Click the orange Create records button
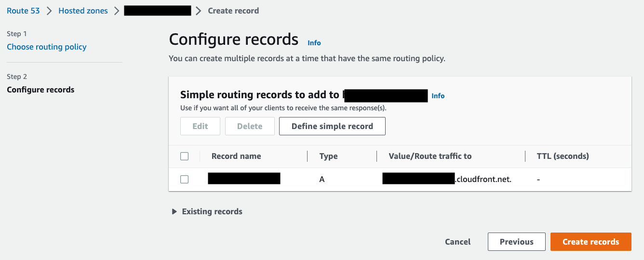This screenshot has height=260, width=644. click(590, 242)
